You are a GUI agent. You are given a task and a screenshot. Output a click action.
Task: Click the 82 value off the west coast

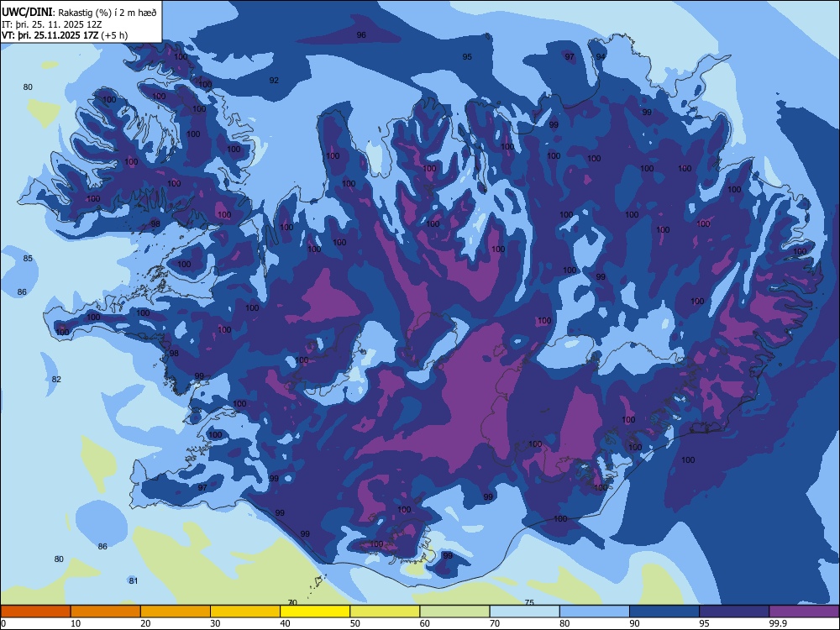[56, 380]
